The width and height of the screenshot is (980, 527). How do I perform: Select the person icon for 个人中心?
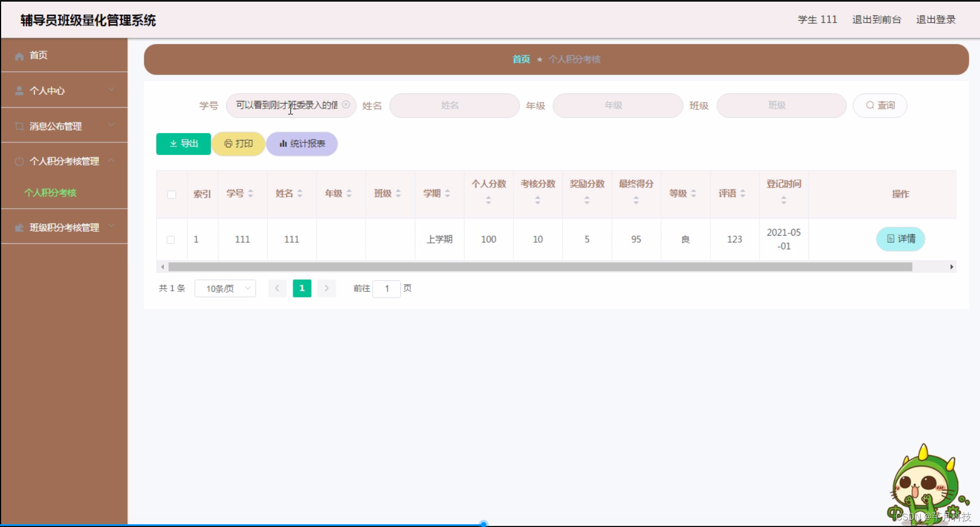(x=19, y=90)
